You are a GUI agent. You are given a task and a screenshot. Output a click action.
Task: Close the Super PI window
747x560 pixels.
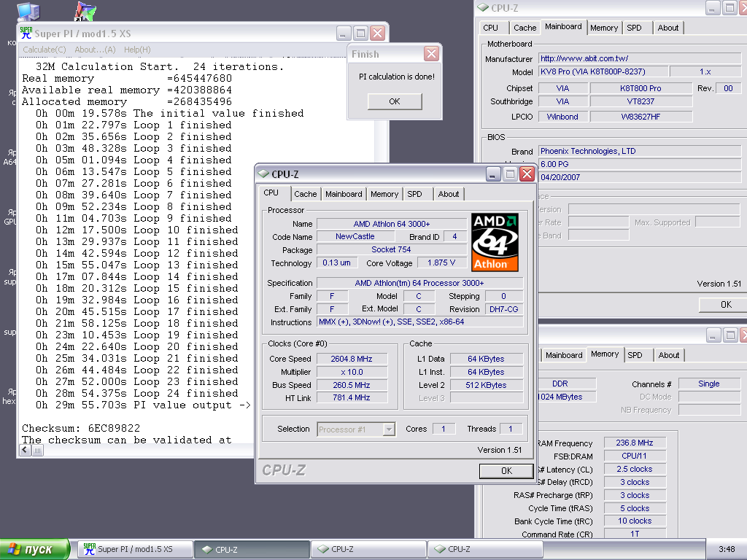[378, 34]
